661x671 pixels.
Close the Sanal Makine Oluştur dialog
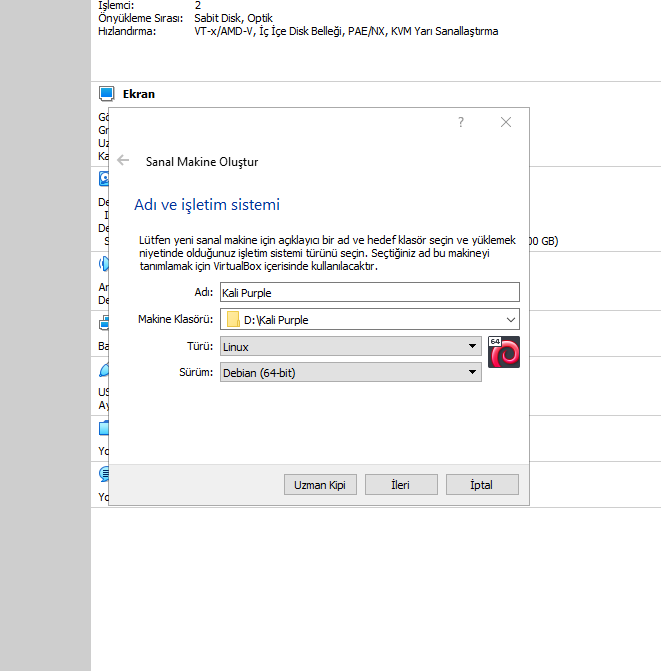click(x=506, y=122)
